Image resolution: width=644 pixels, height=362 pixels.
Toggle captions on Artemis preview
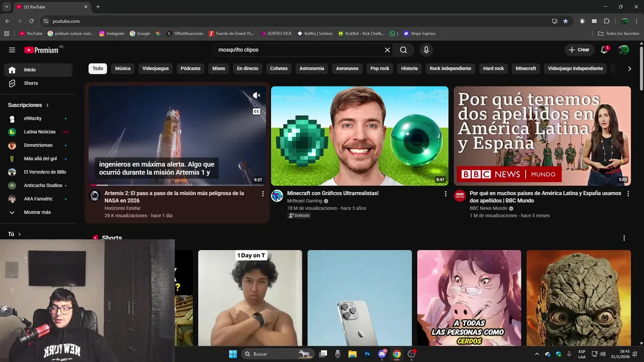[x=257, y=112]
